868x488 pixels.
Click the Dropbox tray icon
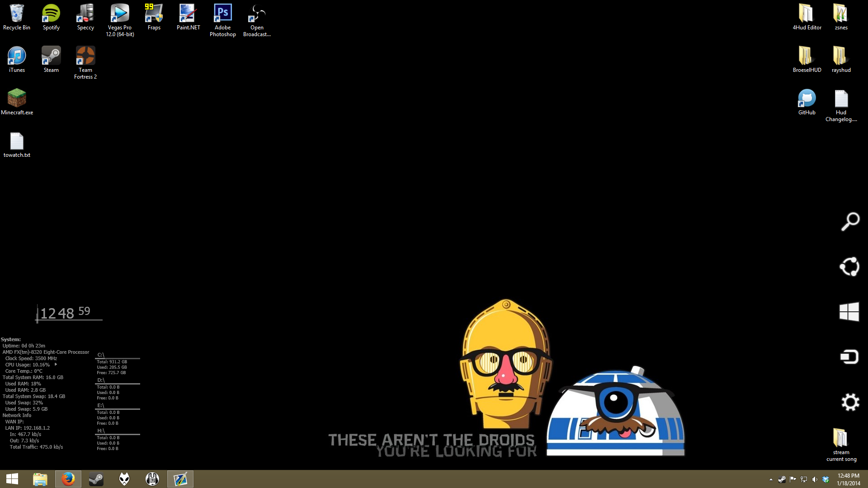click(826, 479)
